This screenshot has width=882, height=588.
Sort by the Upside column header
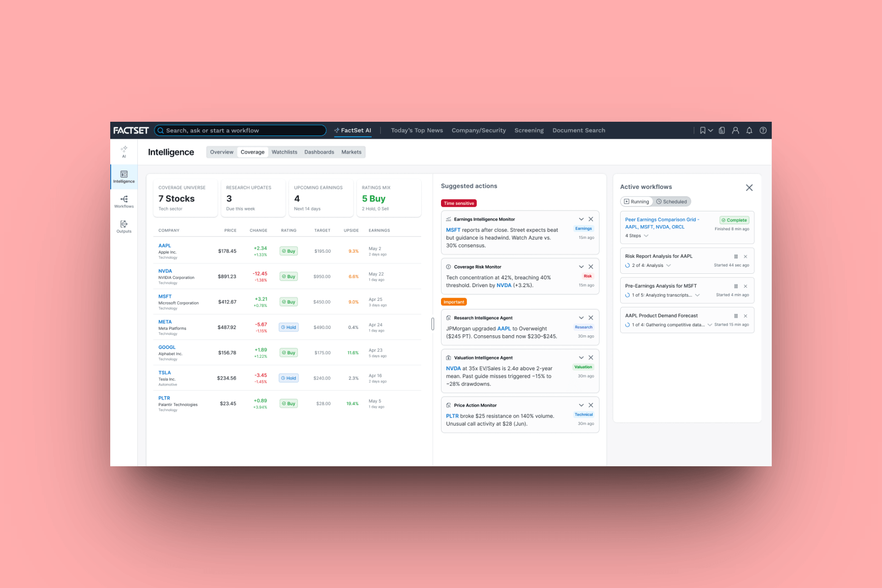[351, 231]
